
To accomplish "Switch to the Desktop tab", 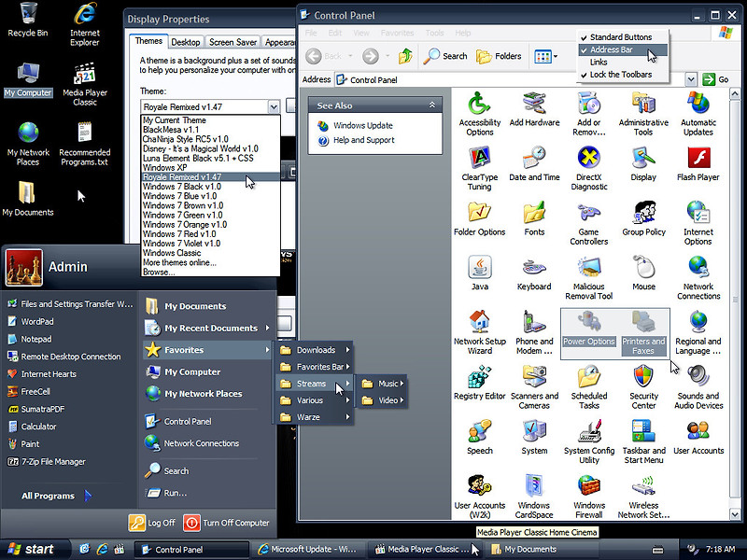I will pyautogui.click(x=185, y=42).
